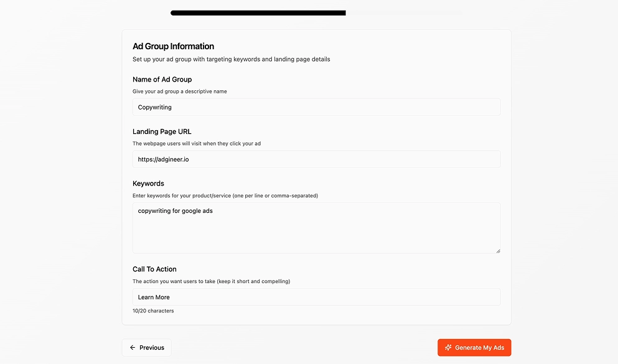Go back with the Previous button
The height and width of the screenshot is (364, 618).
tap(146, 348)
